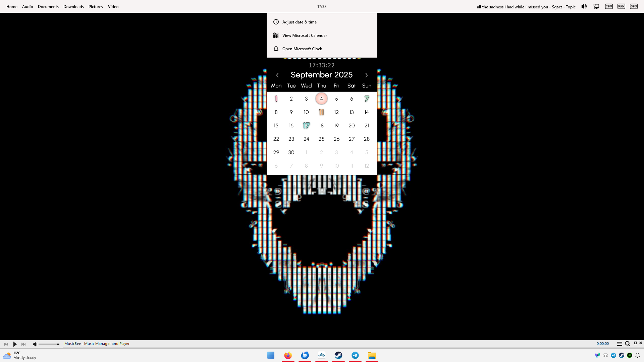Click the September 2025 month header
Viewport: 644px width, 362px height.
point(321,75)
